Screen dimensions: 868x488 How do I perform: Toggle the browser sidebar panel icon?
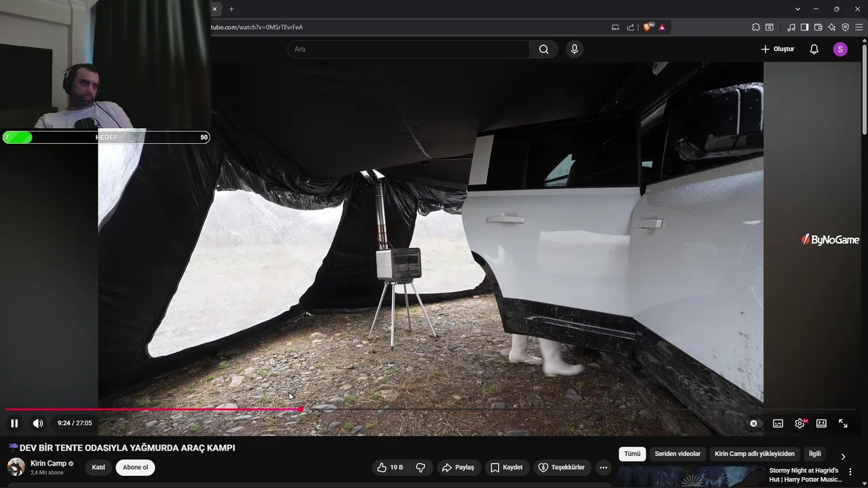pyautogui.click(x=804, y=27)
